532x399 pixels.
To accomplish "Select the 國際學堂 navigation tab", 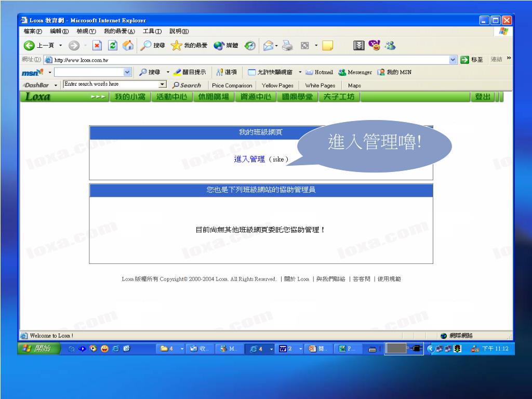I will pos(297,97).
